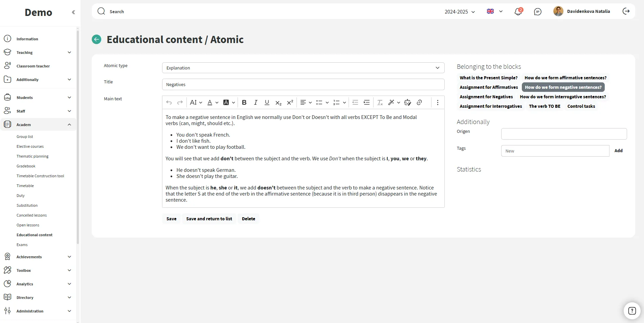644x323 pixels.
Task: Open the Atomic type dropdown
Action: [303, 68]
